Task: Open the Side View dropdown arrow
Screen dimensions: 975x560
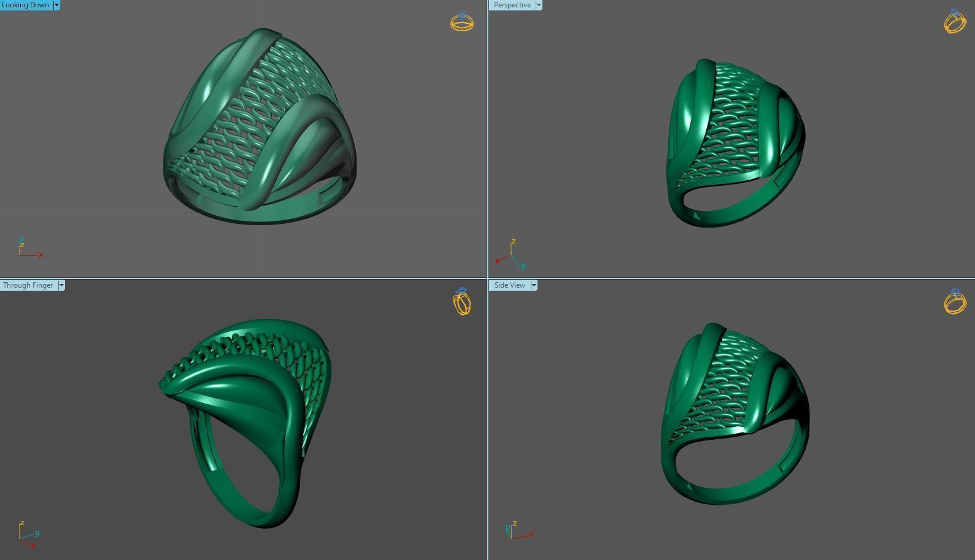Action: (x=534, y=285)
